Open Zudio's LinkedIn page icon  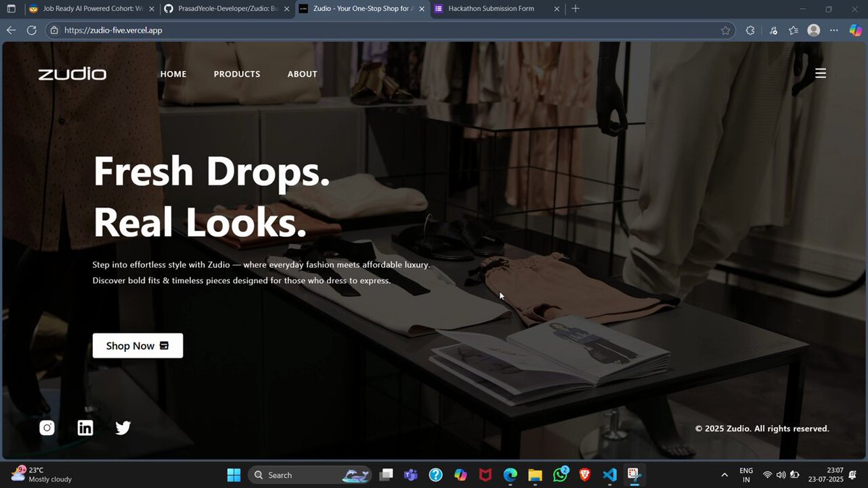[x=85, y=428]
